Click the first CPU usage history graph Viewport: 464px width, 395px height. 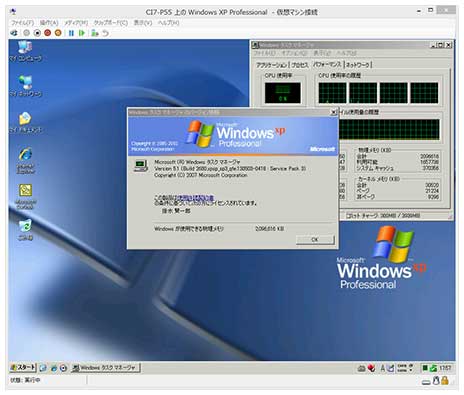point(332,93)
